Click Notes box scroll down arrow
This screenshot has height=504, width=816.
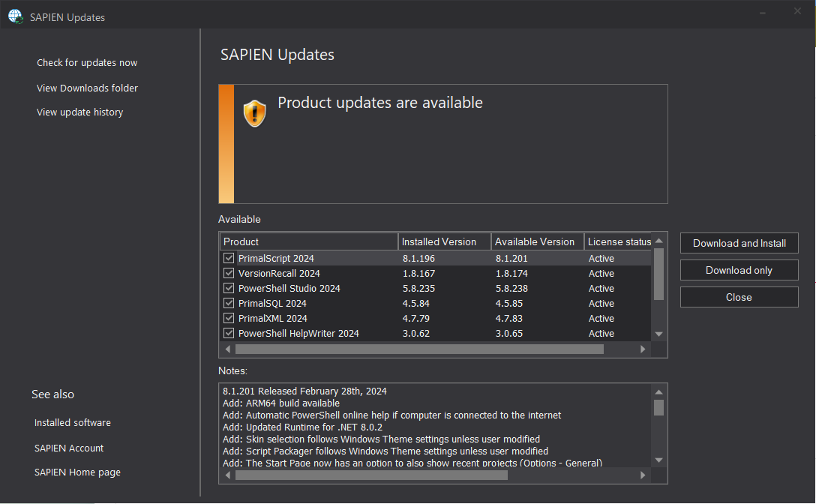click(x=658, y=460)
